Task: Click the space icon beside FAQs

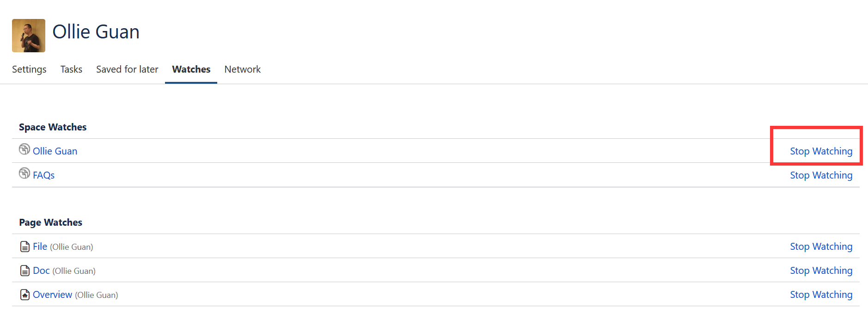Action: 24,173
